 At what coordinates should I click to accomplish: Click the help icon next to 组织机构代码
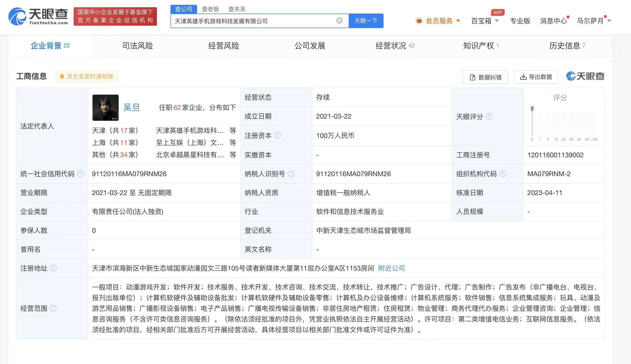pos(503,174)
